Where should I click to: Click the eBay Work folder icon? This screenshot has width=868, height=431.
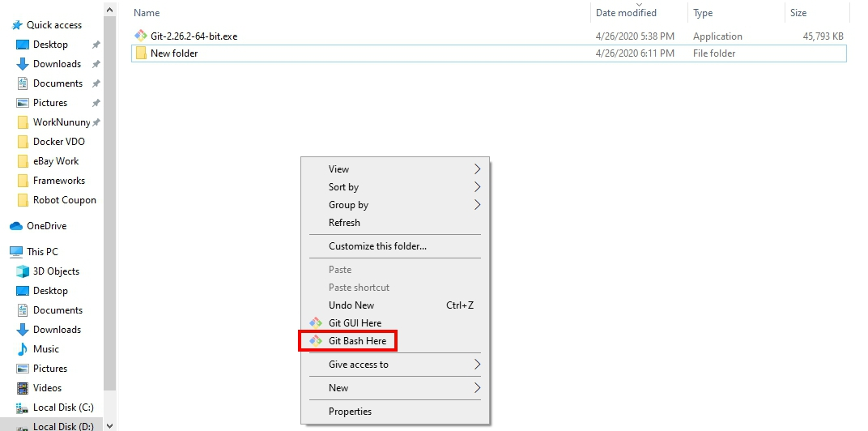pyautogui.click(x=23, y=161)
